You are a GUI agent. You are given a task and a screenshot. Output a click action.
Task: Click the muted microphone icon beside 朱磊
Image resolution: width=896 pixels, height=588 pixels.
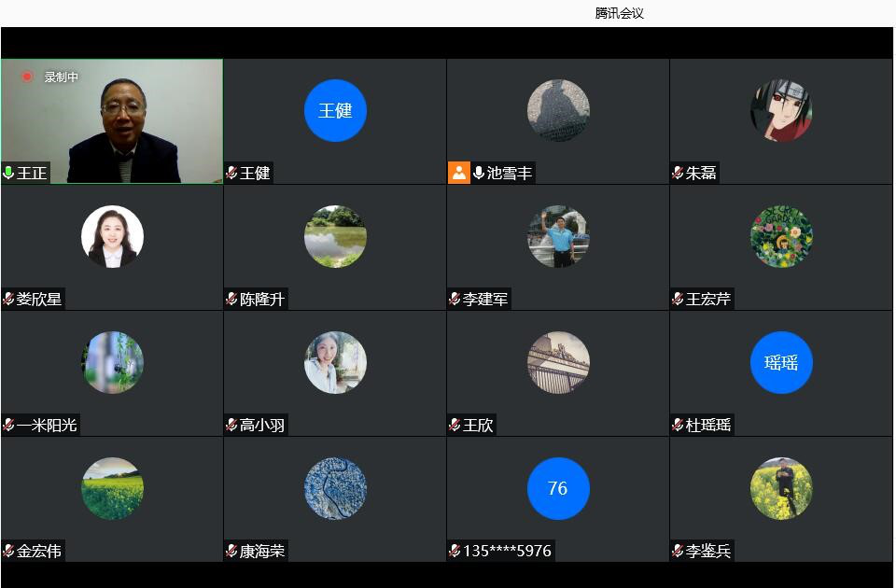tap(678, 173)
